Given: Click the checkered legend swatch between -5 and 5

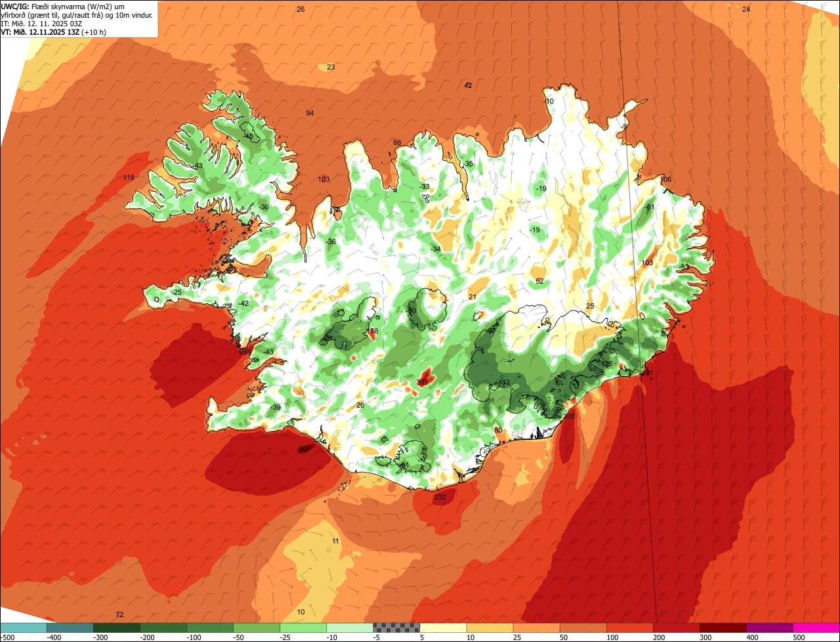Looking at the screenshot, I should coord(396,628).
